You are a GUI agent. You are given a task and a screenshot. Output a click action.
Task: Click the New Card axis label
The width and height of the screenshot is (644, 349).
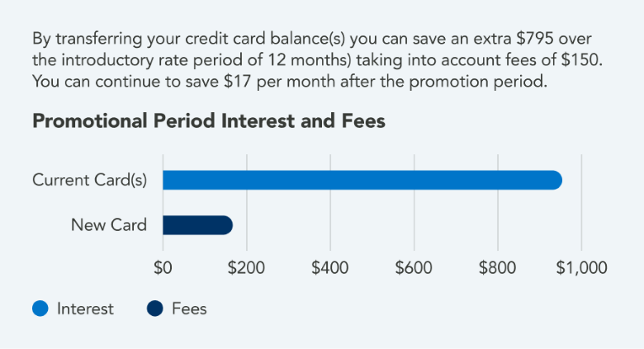point(108,225)
